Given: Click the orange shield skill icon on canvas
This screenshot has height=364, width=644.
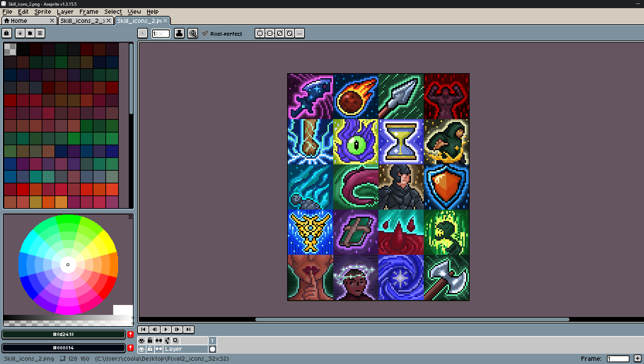Looking at the screenshot, I should (x=446, y=187).
